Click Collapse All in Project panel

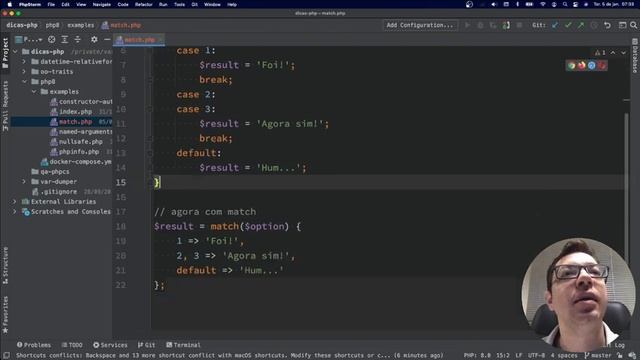pyautogui.click(x=78, y=40)
